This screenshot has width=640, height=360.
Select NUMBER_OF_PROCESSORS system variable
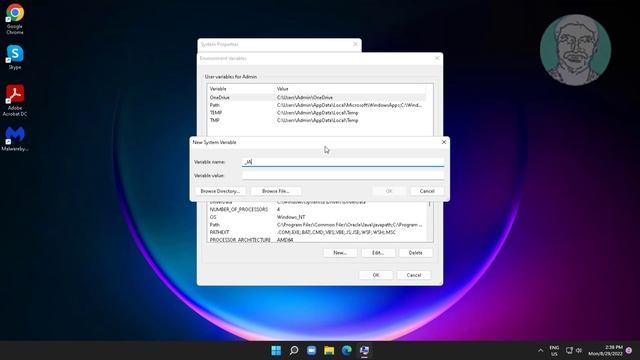pyautogui.click(x=317, y=209)
